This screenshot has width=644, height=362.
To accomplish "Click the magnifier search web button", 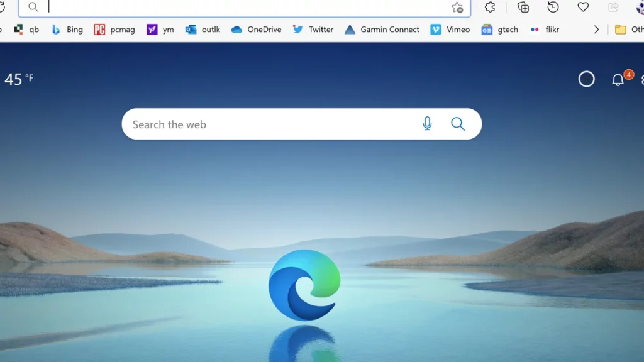I will pos(458,124).
